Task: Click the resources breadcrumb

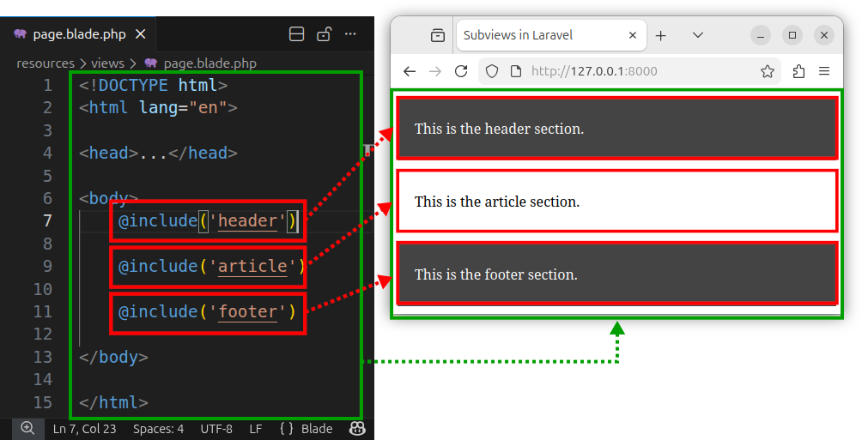Action: 46,63
